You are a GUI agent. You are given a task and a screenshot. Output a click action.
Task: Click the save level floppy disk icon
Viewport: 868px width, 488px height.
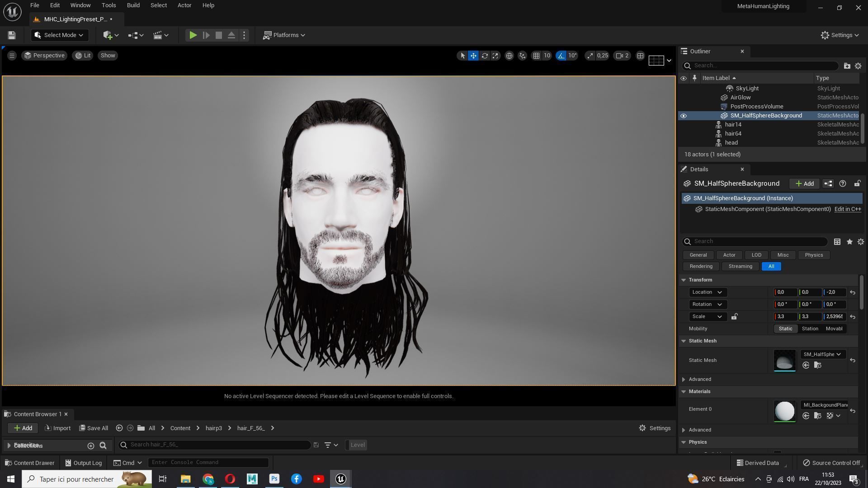click(12, 35)
